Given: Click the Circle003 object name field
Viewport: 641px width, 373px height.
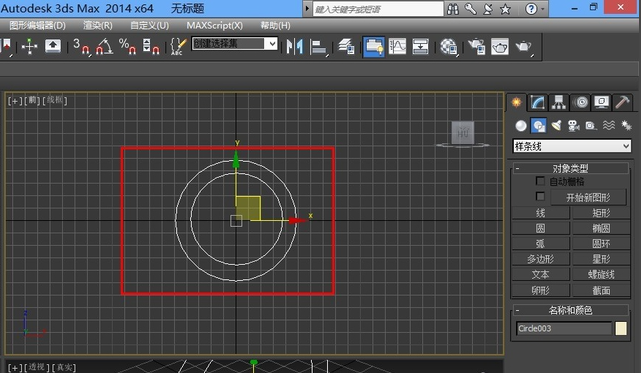Looking at the screenshot, I should [x=564, y=328].
